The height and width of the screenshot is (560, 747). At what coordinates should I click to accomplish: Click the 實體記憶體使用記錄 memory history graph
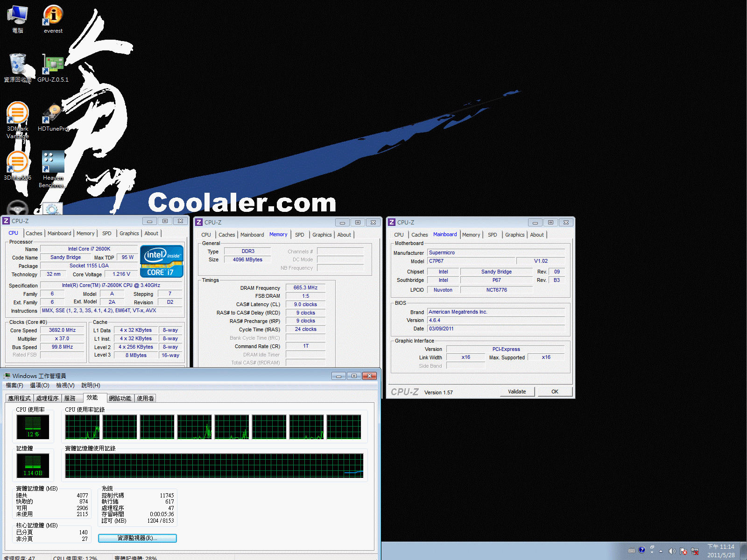(x=214, y=466)
